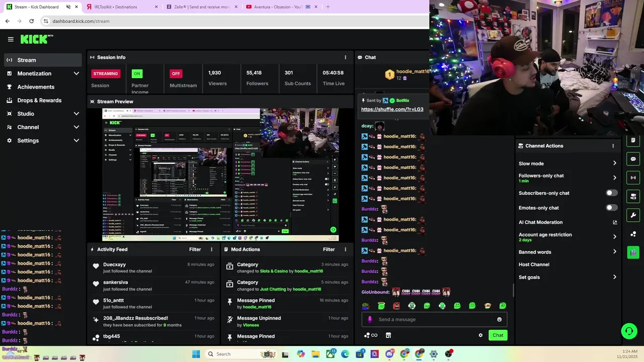Viewport: 644px width, 362px height.
Task: Select the angry red emote in emote row
Action: (396, 306)
